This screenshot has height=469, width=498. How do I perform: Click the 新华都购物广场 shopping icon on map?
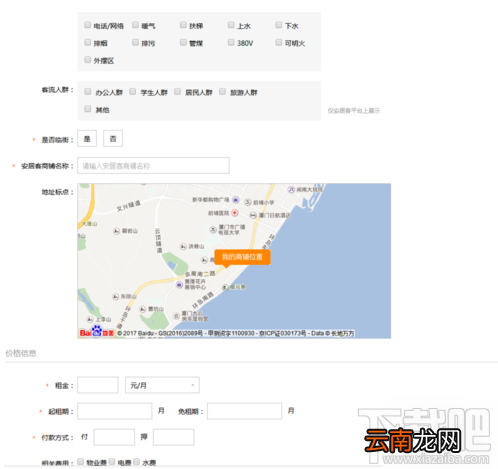point(236,200)
